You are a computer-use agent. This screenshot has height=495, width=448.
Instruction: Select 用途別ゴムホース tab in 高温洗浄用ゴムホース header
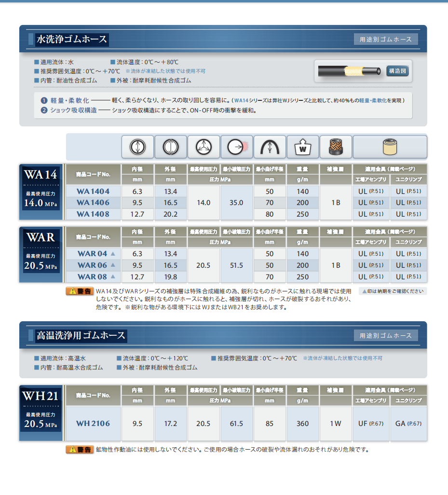386,335
